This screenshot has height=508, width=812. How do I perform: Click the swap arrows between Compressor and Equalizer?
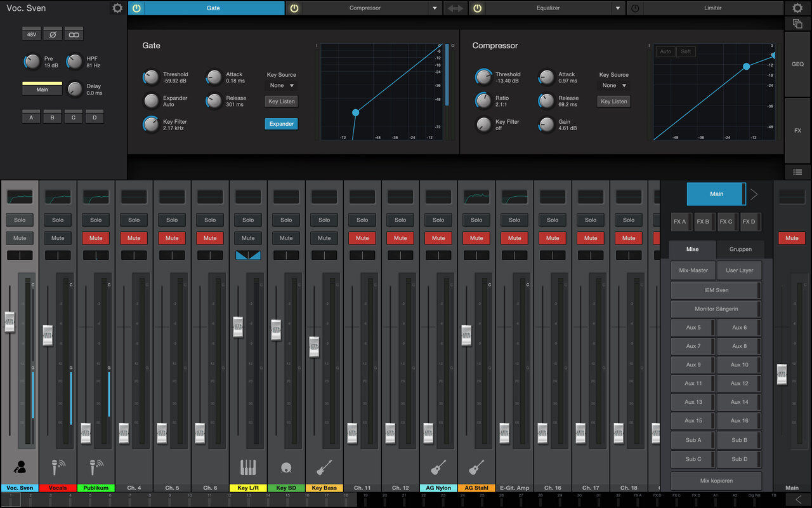pos(455,8)
